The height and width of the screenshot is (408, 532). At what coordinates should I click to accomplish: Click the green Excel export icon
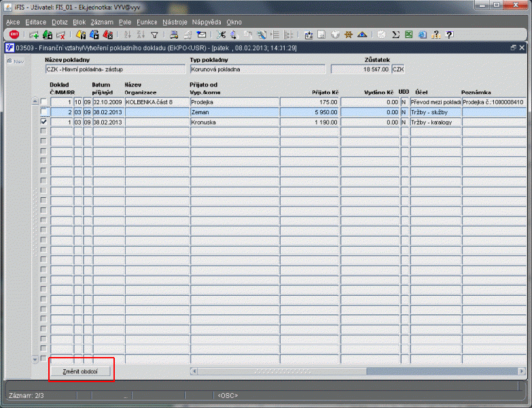pyautogui.click(x=409, y=35)
